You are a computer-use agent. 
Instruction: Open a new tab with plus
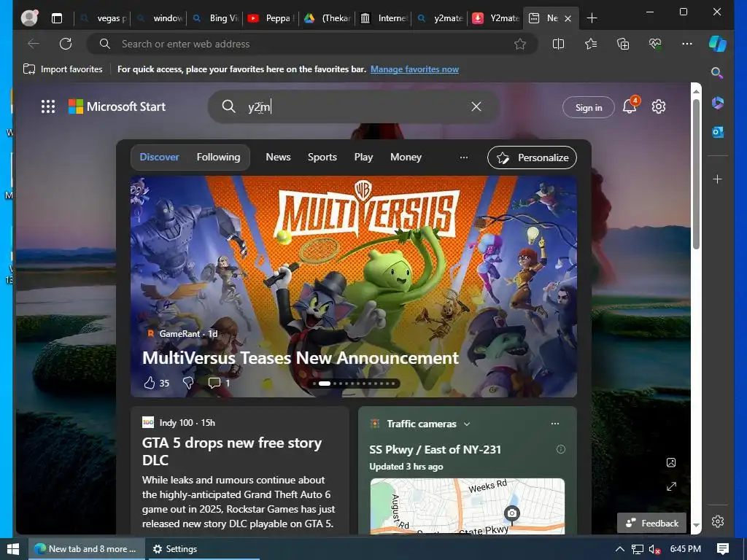[592, 18]
